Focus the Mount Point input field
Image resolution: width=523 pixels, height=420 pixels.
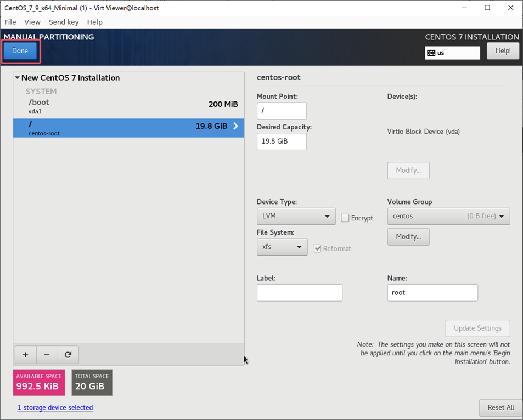click(x=282, y=111)
